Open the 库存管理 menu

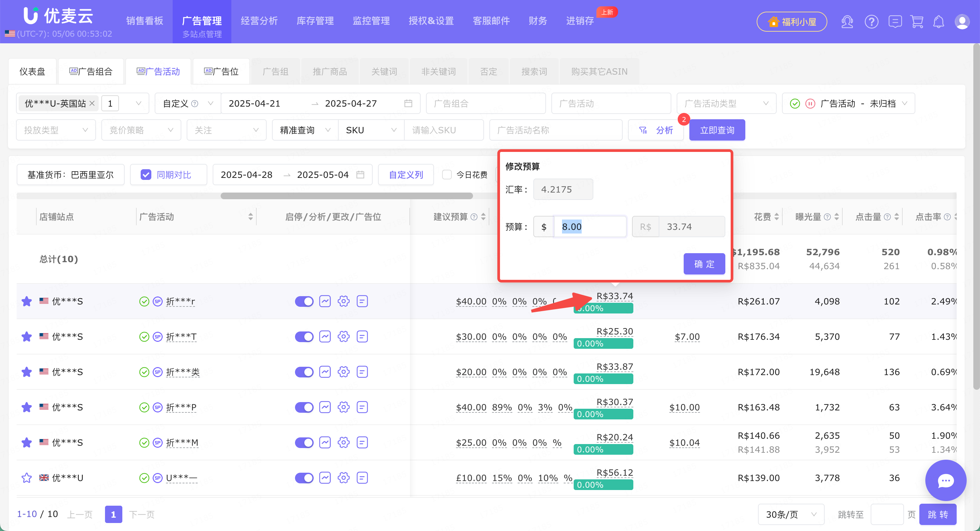315,21
